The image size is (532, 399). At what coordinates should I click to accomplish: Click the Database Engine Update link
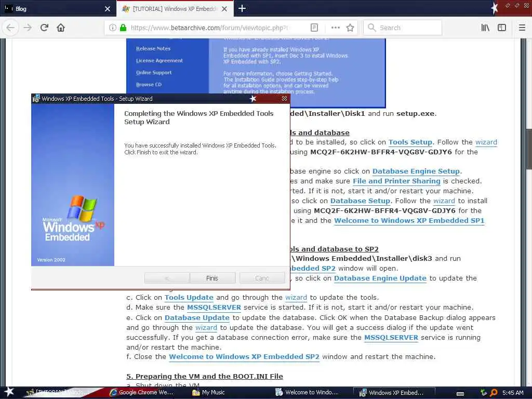380,278
